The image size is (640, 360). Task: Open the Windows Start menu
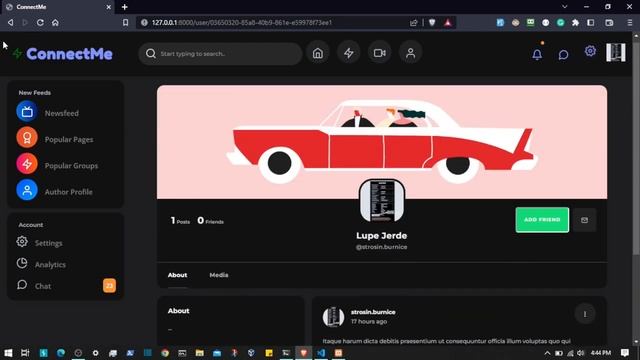[x=8, y=353]
